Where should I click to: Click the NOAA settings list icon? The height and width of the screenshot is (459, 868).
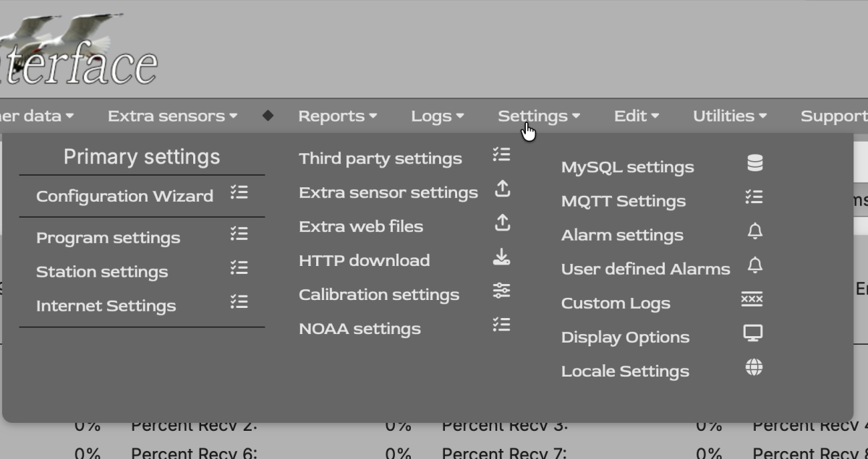501,325
